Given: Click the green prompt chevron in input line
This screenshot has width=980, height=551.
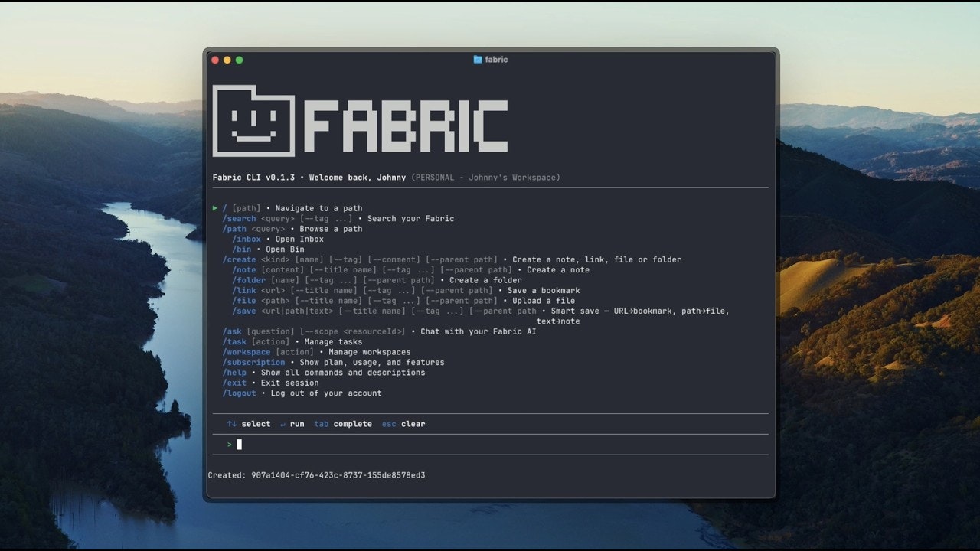Looking at the screenshot, I should pyautogui.click(x=230, y=445).
